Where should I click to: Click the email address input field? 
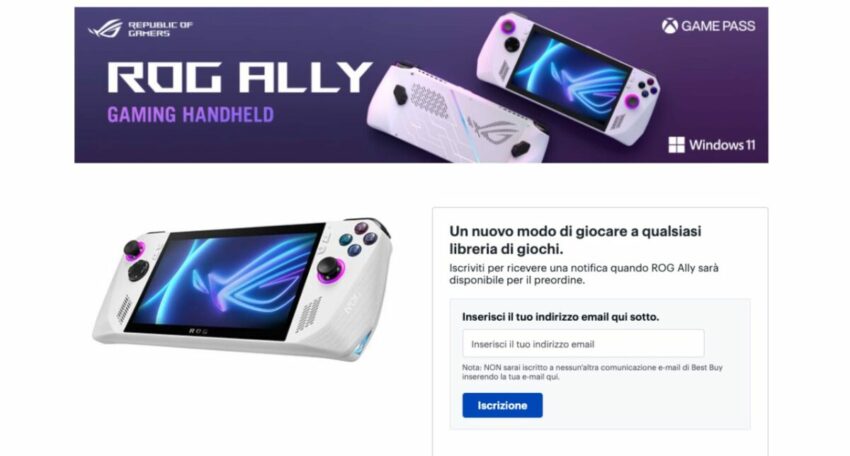583,344
